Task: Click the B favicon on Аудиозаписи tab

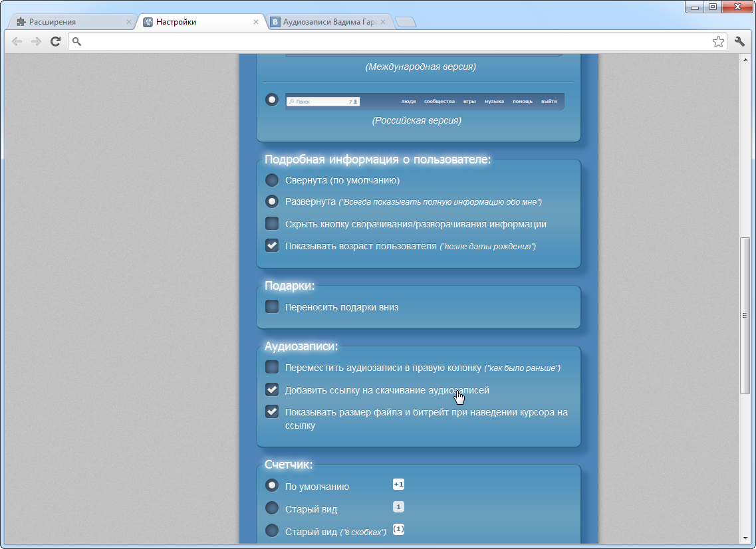Action: (275, 22)
